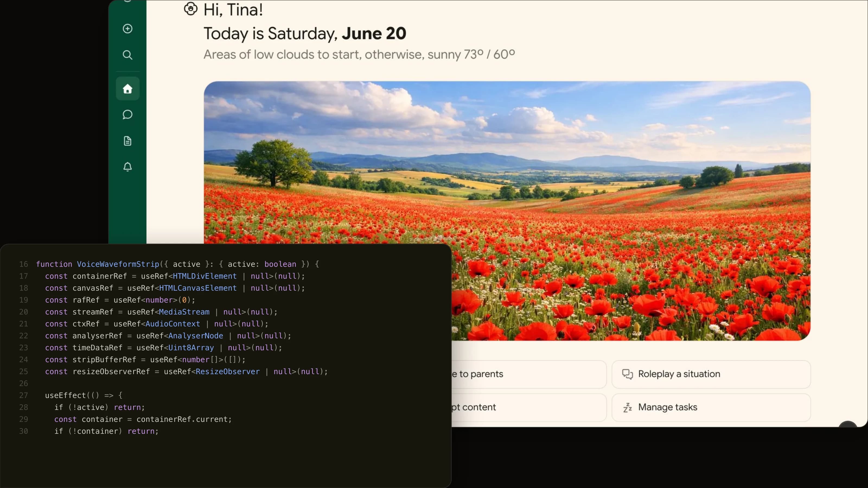Click the poppy field landscape image
Image resolution: width=868 pixels, height=488 pixels.
click(507, 162)
